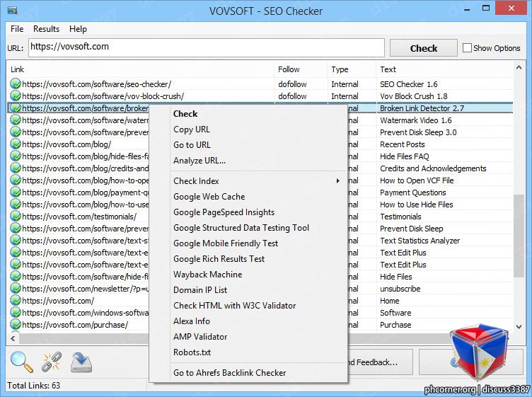Screen dimensions: 532x397
Task: Choose Google Rich Results Test
Action: (x=219, y=259)
